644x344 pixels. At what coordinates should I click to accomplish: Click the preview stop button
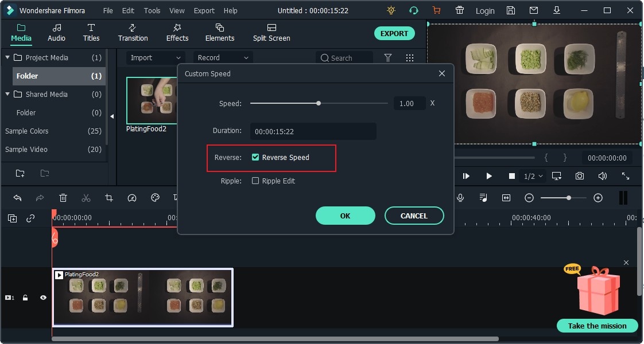point(512,176)
